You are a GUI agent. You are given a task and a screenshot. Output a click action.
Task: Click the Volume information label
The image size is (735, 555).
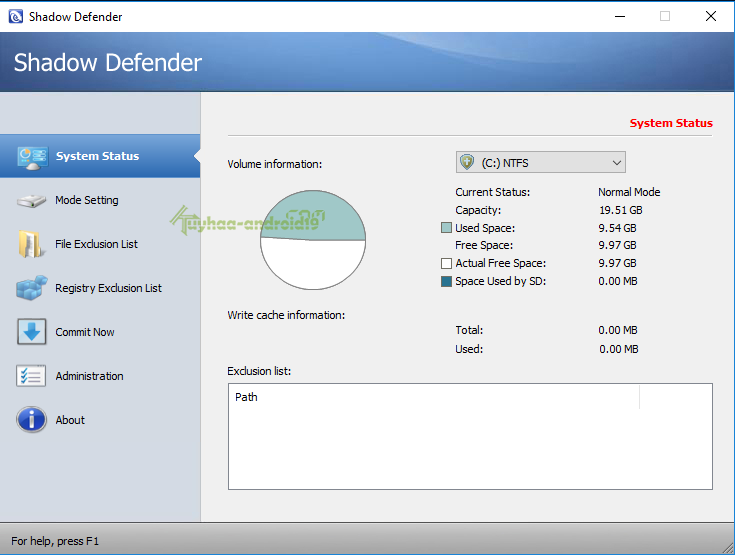click(275, 164)
